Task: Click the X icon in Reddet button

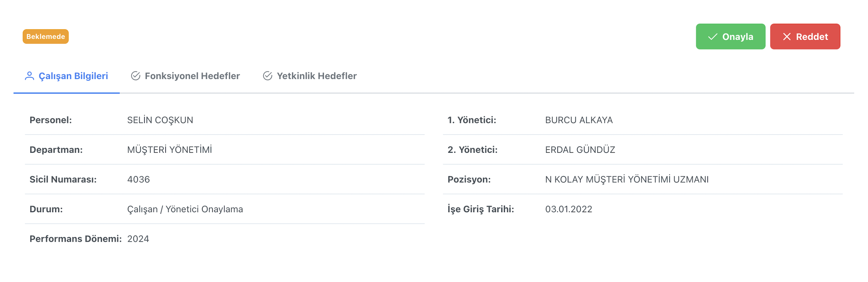Action: point(787,37)
